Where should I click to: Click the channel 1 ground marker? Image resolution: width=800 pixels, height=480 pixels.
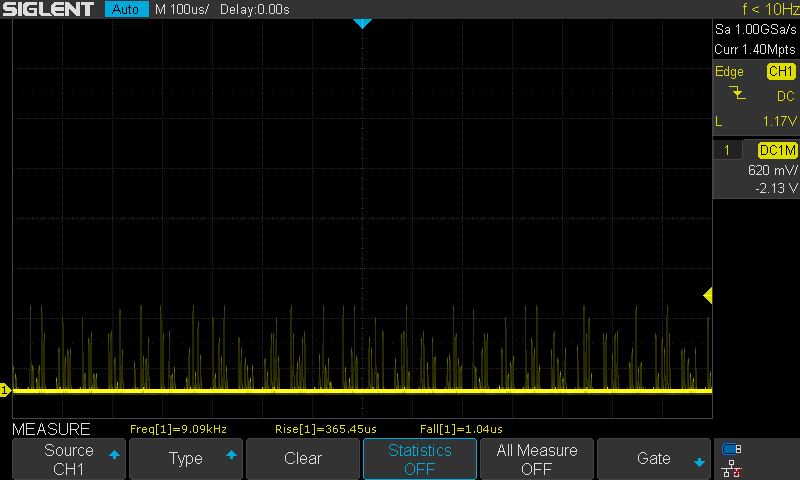tap(5, 391)
